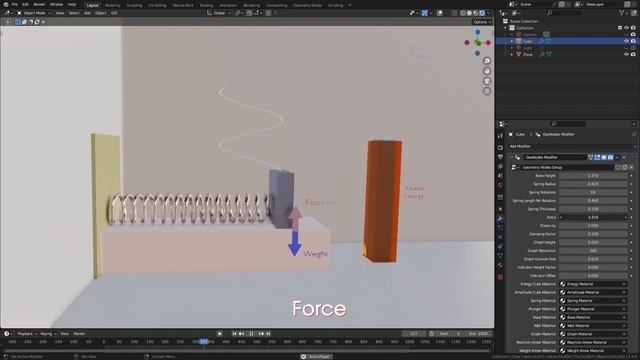Image resolution: width=640 pixels, height=360 pixels.
Task: Expand the Plane object in outliner
Action: pyautogui.click(x=512, y=54)
